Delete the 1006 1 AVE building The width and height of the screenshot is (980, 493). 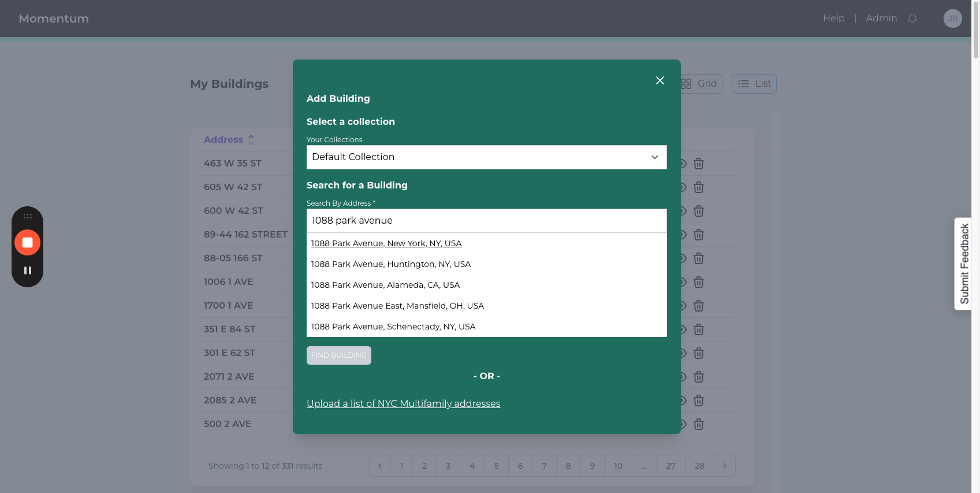coord(699,282)
